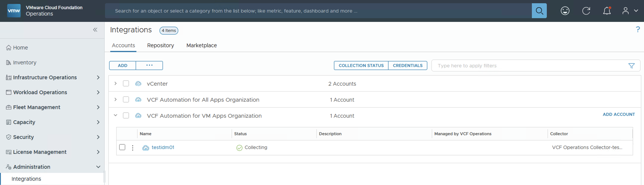
Task: Click the filter text input field
Action: point(527,66)
